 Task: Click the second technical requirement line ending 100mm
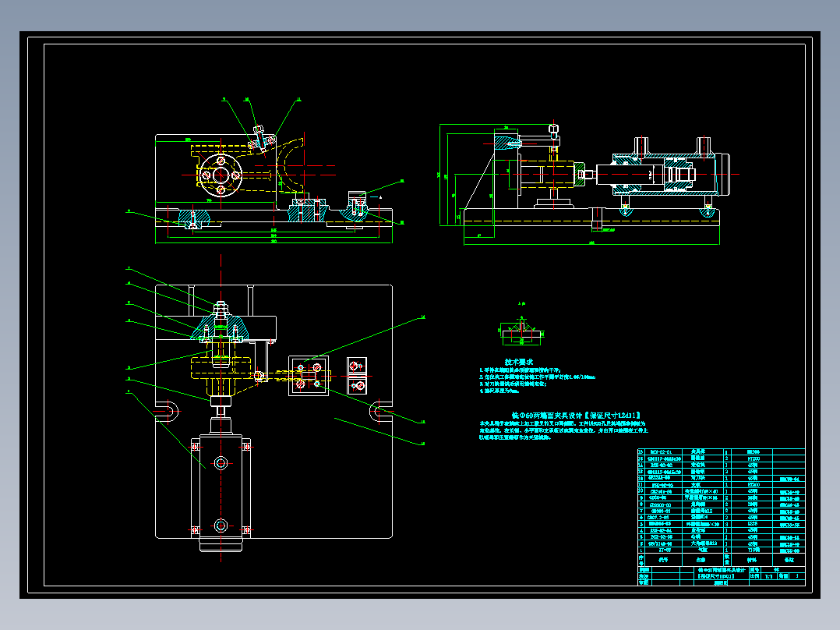(x=538, y=377)
